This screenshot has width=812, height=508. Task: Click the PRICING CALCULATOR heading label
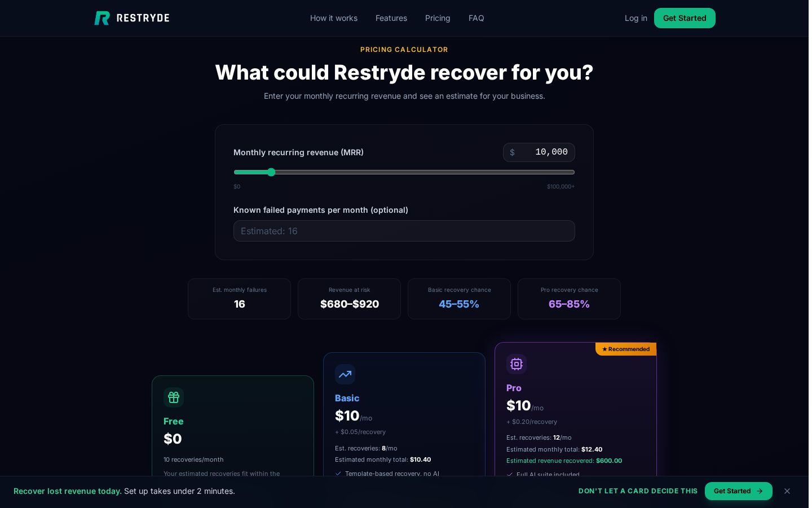click(404, 50)
